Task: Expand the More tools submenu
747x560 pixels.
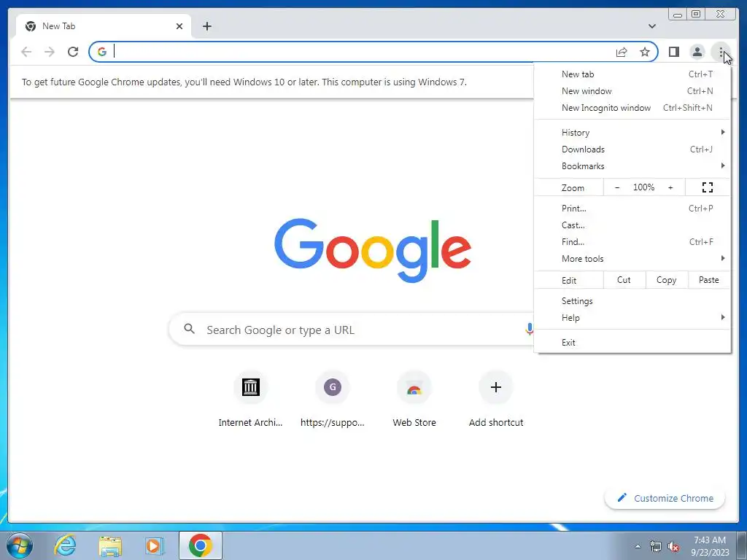Action: [632, 259]
